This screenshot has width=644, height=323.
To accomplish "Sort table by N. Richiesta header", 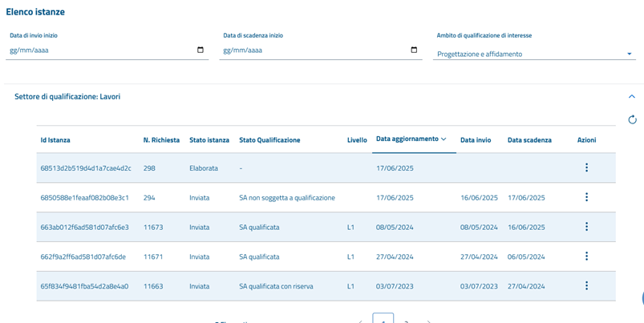I will (161, 140).
